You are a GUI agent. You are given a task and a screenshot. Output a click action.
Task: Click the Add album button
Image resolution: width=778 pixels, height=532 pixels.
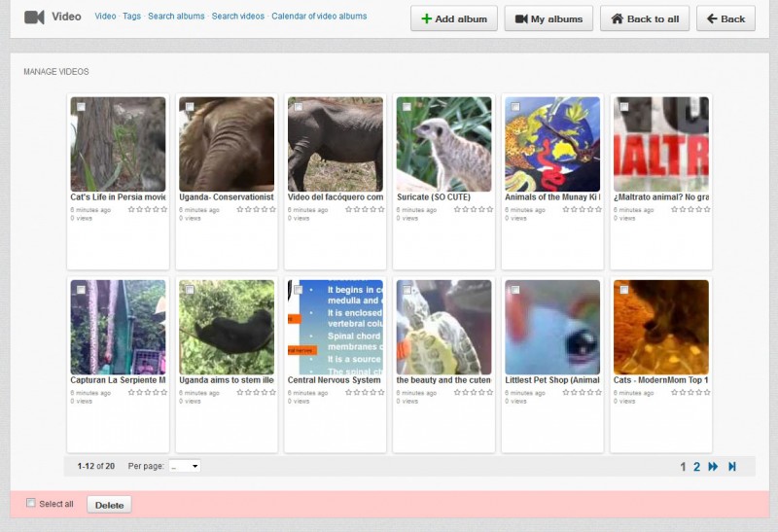(454, 18)
